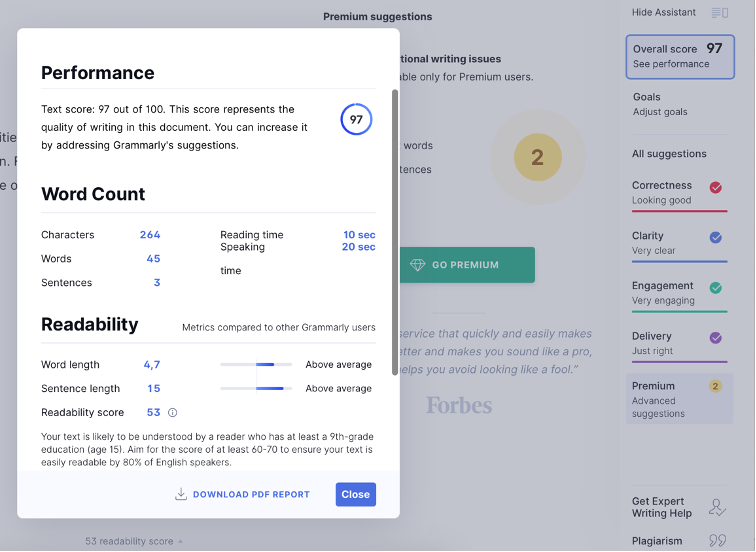
Task: Click the Sentence length value 15
Action: (154, 389)
